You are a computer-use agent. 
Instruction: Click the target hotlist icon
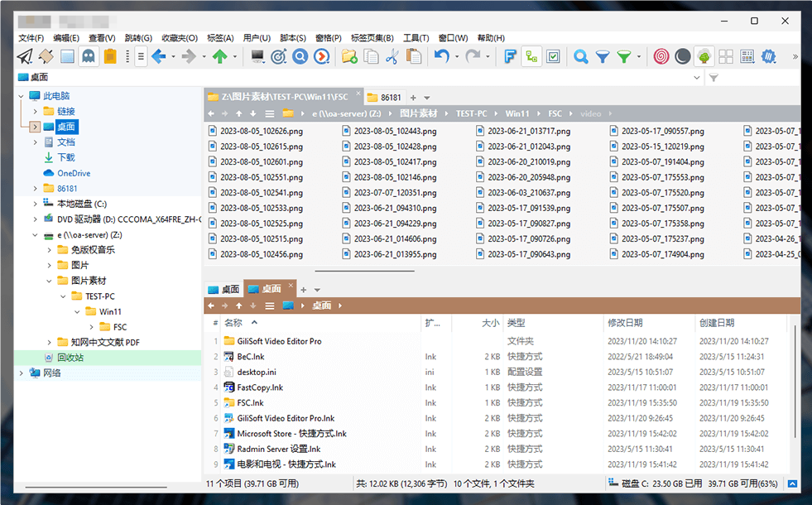click(279, 56)
